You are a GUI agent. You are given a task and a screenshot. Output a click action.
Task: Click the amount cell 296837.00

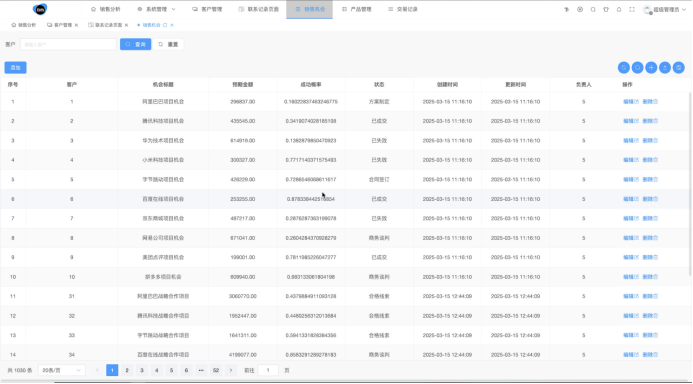pos(243,102)
